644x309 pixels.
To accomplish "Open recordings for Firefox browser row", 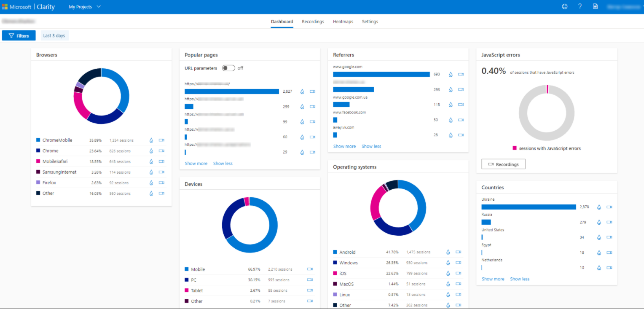I will (x=162, y=183).
